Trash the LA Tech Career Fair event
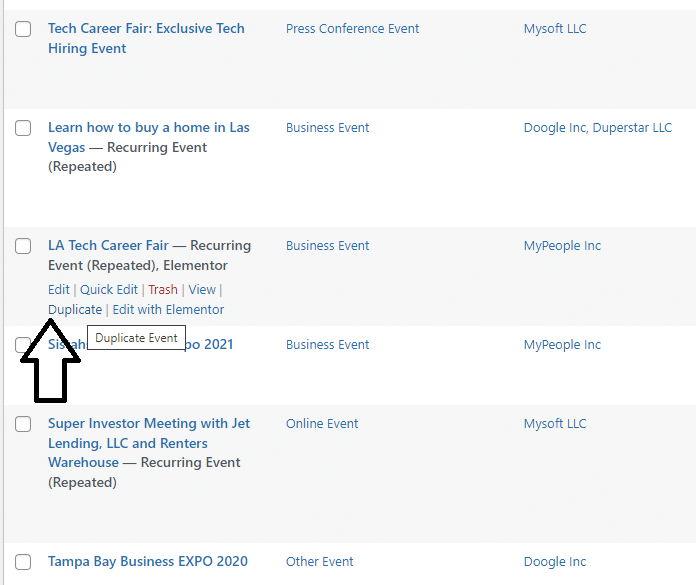The image size is (696, 585). (163, 290)
